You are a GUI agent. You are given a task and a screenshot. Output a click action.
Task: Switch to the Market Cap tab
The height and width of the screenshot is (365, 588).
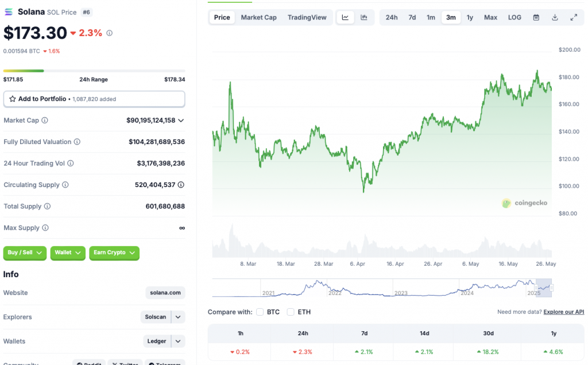[259, 17]
